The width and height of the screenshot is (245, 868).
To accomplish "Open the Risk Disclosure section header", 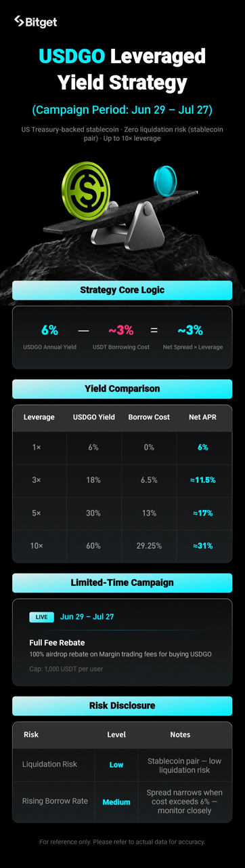I will point(122,706).
